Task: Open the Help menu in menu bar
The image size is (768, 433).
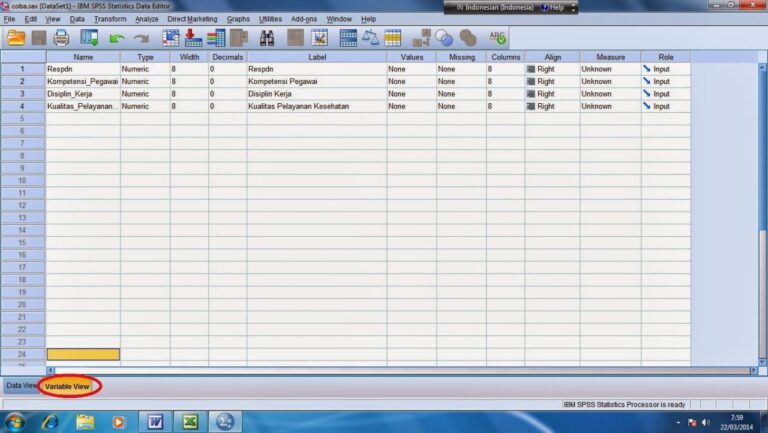Action: pos(368,19)
